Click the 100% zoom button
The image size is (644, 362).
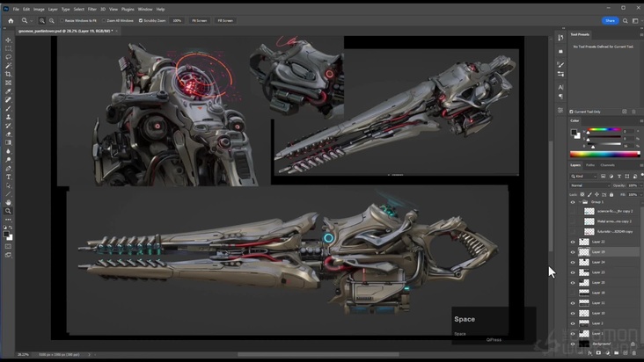click(177, 20)
